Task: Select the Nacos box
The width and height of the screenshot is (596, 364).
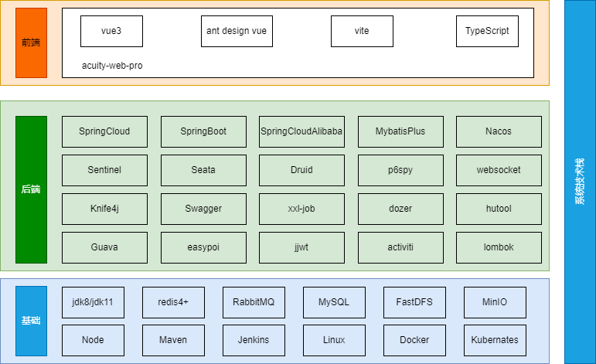Action: pos(499,131)
